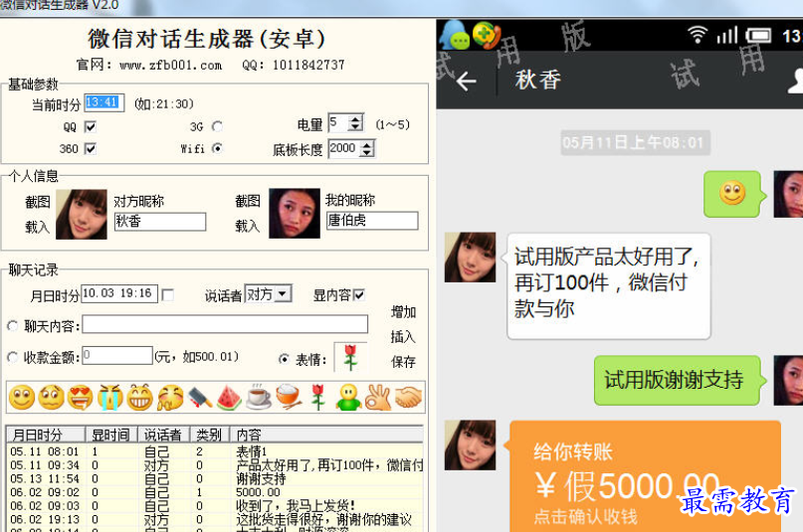Pick the handshake emoji

(x=408, y=398)
